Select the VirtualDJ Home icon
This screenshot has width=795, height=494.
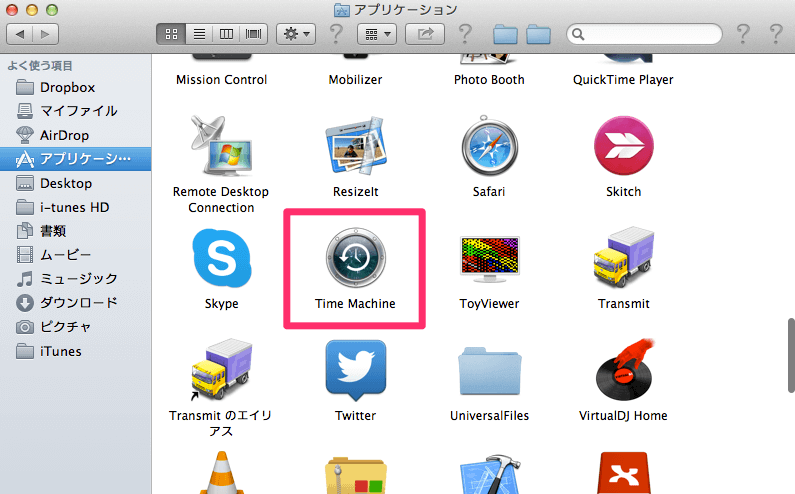coord(624,370)
